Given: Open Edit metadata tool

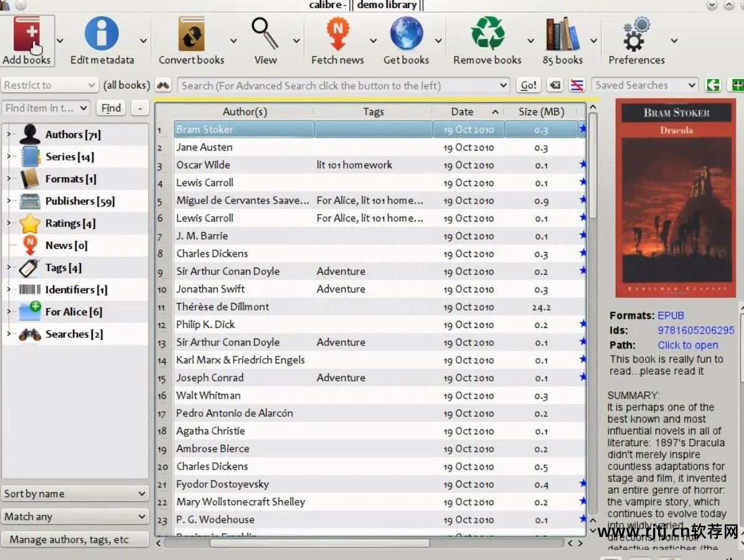Looking at the screenshot, I should [x=101, y=35].
